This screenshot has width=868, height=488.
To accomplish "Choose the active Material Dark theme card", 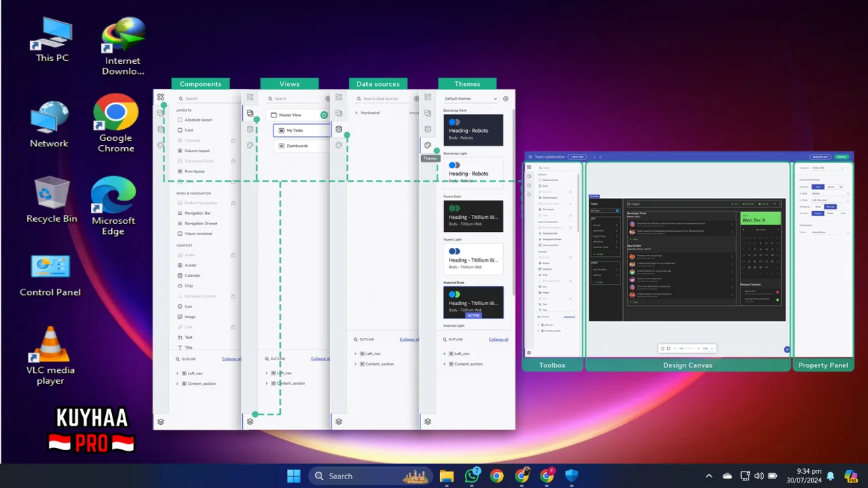I will [473, 302].
